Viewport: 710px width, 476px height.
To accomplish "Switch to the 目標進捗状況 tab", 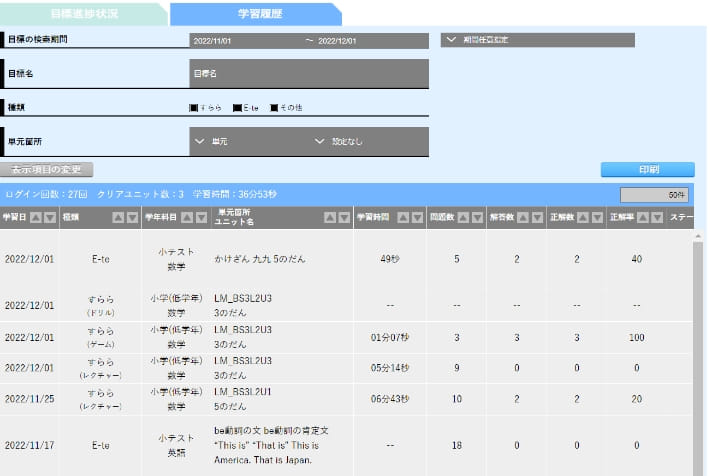I will (83, 14).
